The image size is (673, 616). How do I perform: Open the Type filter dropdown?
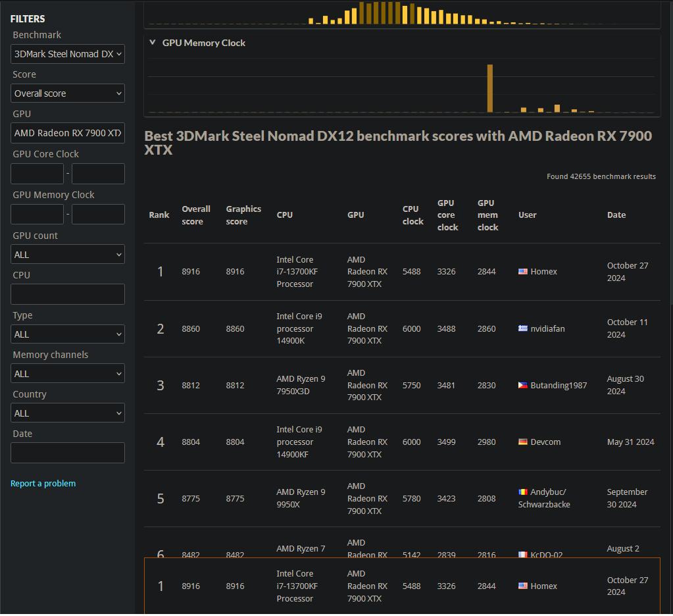[68, 334]
